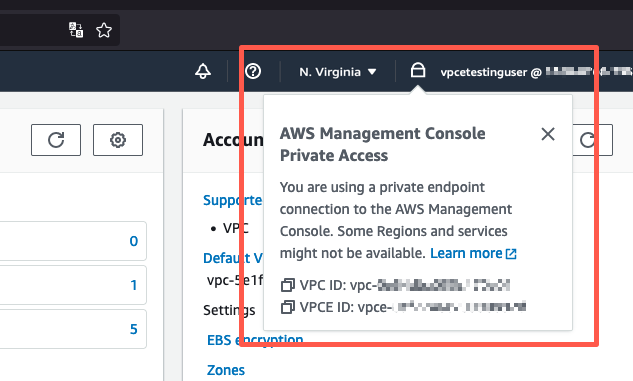Close the Private Access popover
The image size is (633, 381).
click(x=548, y=134)
